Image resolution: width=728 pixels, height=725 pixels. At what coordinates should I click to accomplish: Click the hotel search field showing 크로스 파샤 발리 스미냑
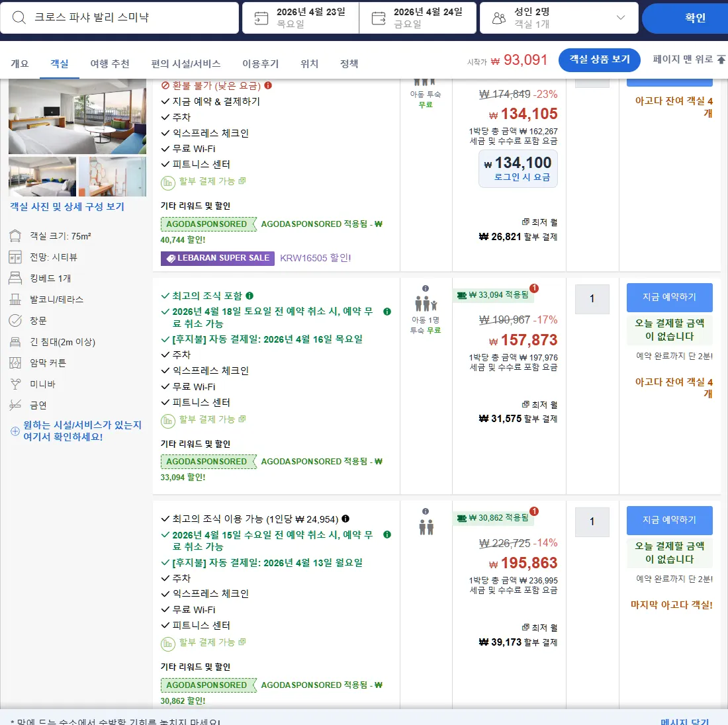coord(119,18)
